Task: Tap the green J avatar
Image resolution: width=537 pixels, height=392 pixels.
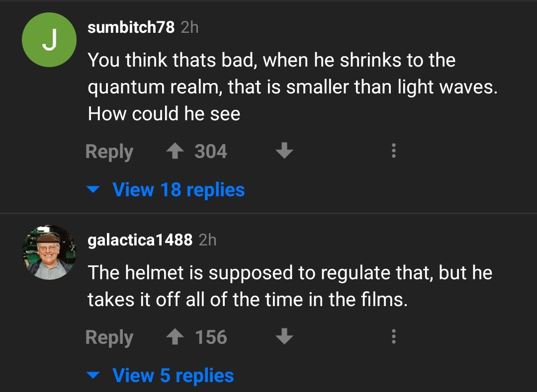Action: point(49,41)
